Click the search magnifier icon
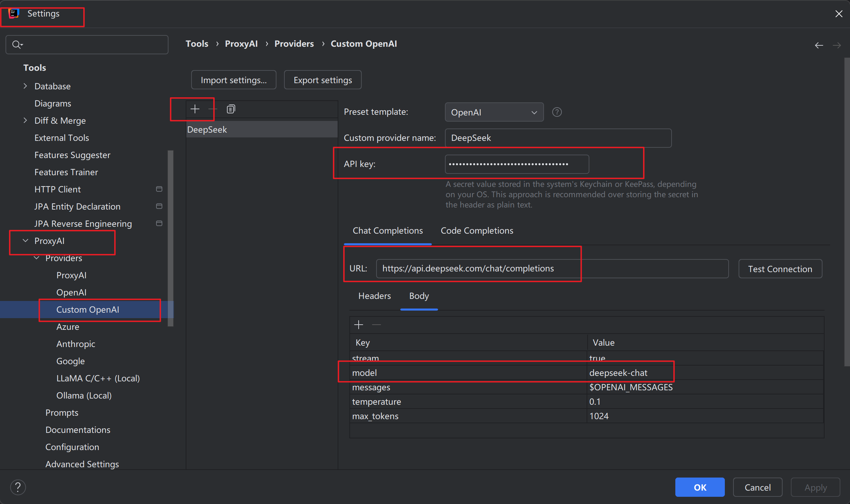The width and height of the screenshot is (850, 504). click(17, 45)
